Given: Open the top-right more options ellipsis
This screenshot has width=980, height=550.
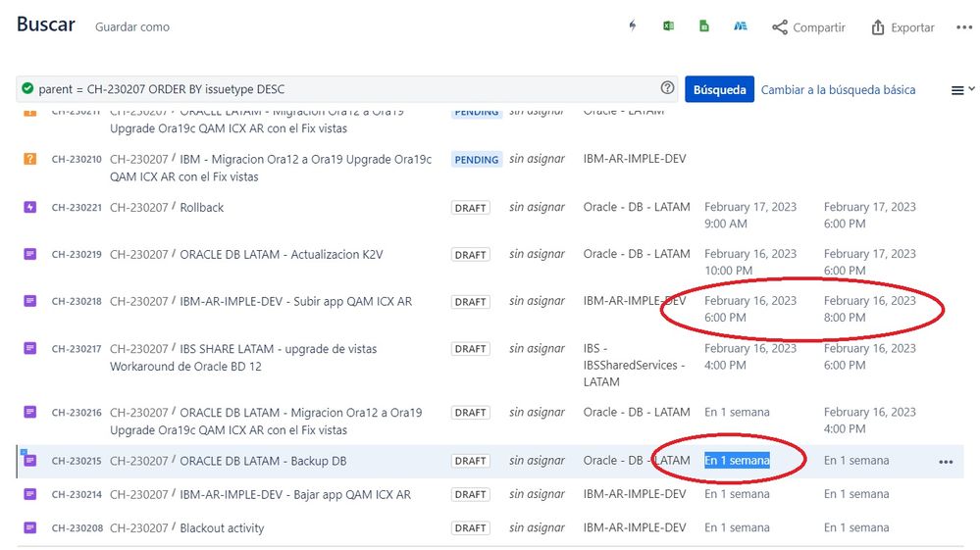Looking at the screenshot, I should point(964,27).
